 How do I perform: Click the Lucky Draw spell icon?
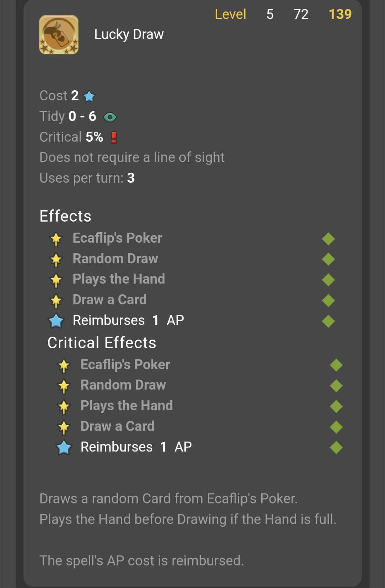59,35
